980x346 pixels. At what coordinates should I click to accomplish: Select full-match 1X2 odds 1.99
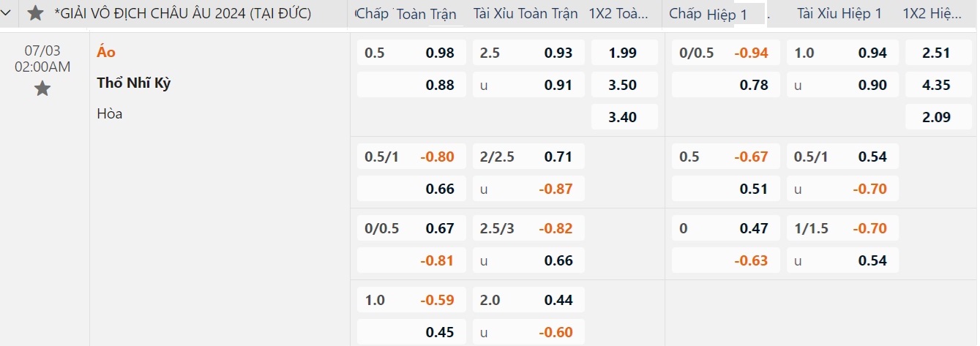623,53
